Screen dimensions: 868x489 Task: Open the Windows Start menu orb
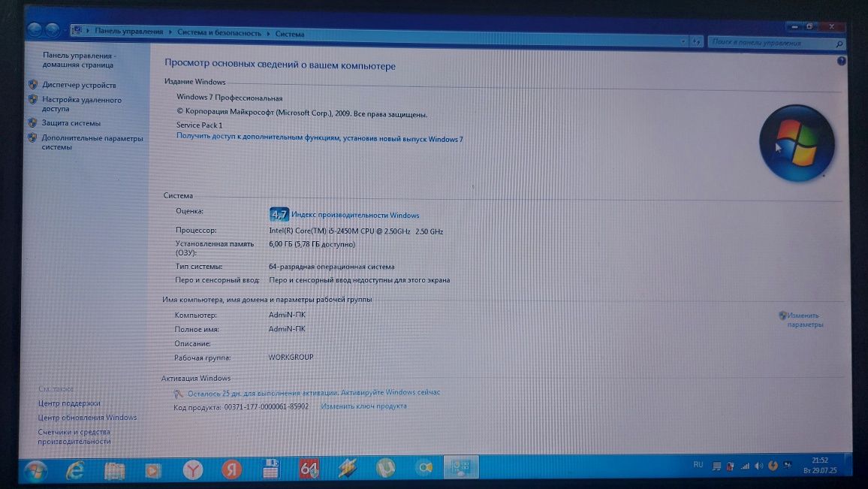(x=36, y=471)
